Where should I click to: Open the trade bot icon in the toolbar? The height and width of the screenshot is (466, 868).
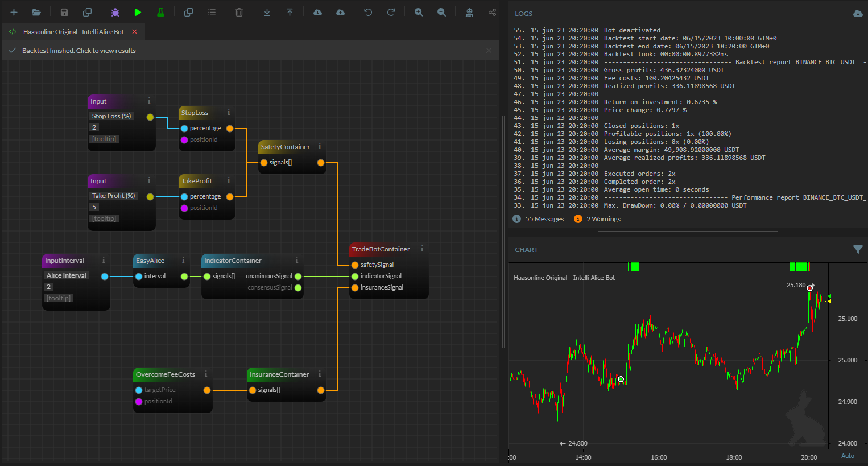pos(470,12)
